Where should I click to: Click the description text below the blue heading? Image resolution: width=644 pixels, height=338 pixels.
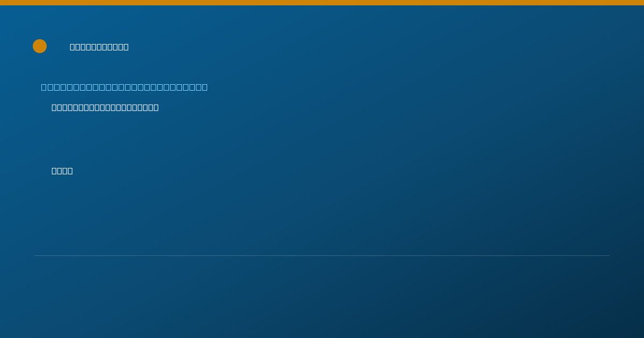[105, 107]
